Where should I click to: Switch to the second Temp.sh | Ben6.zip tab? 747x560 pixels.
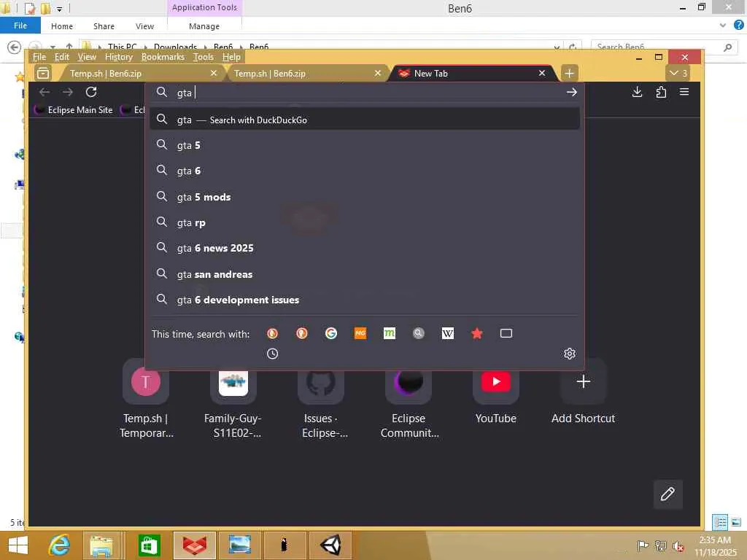coord(305,74)
